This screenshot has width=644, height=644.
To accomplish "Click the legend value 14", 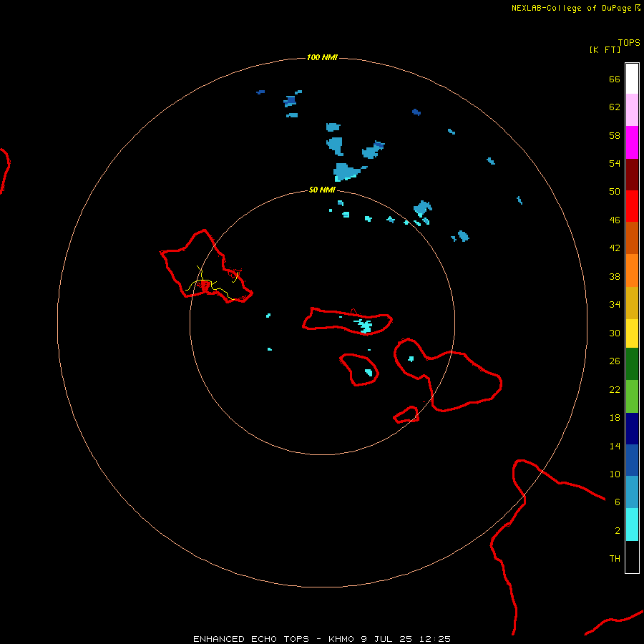I will pyautogui.click(x=615, y=446).
